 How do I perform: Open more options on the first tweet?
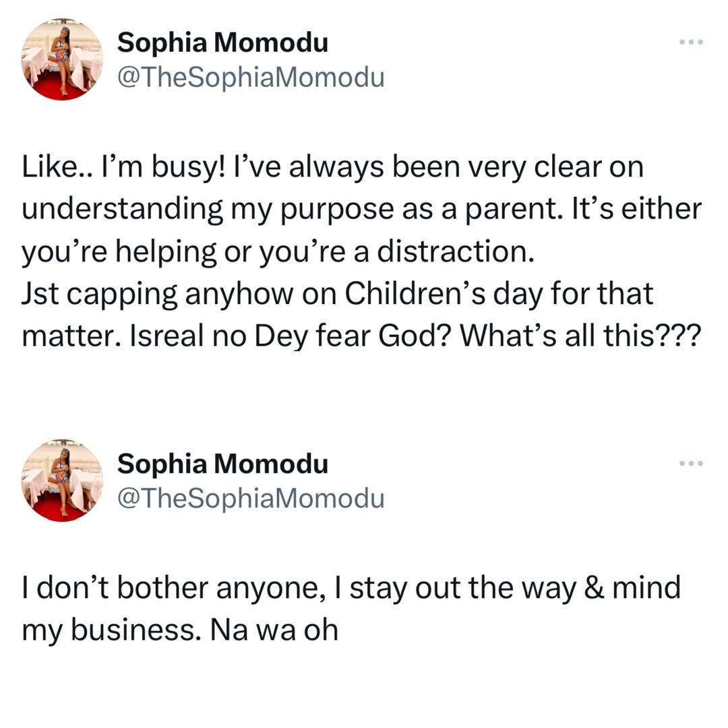click(691, 42)
